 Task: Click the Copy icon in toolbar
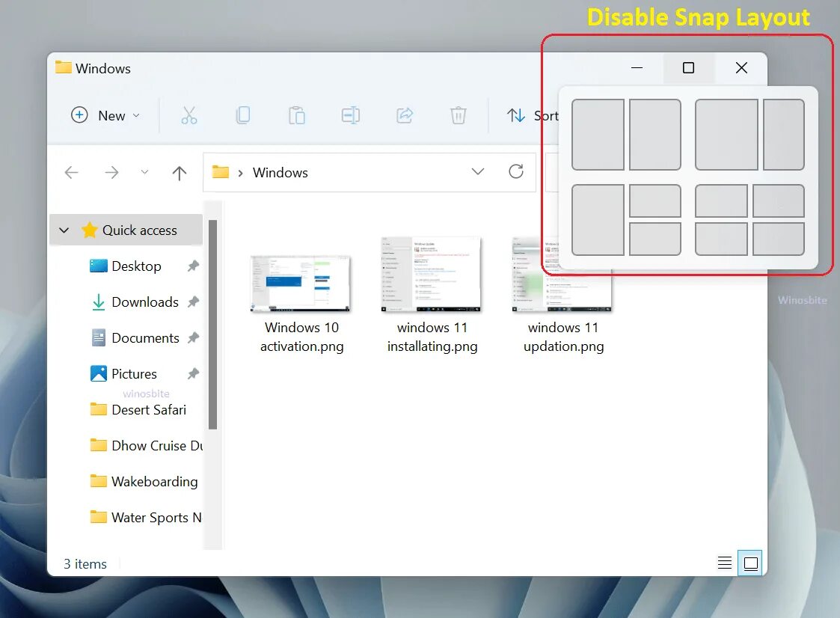tap(242, 115)
